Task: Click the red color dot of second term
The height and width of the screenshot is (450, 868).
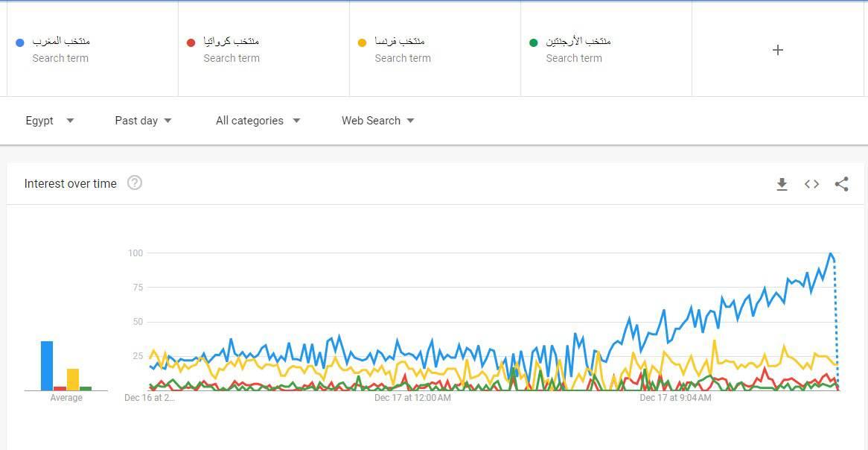Action: click(191, 42)
